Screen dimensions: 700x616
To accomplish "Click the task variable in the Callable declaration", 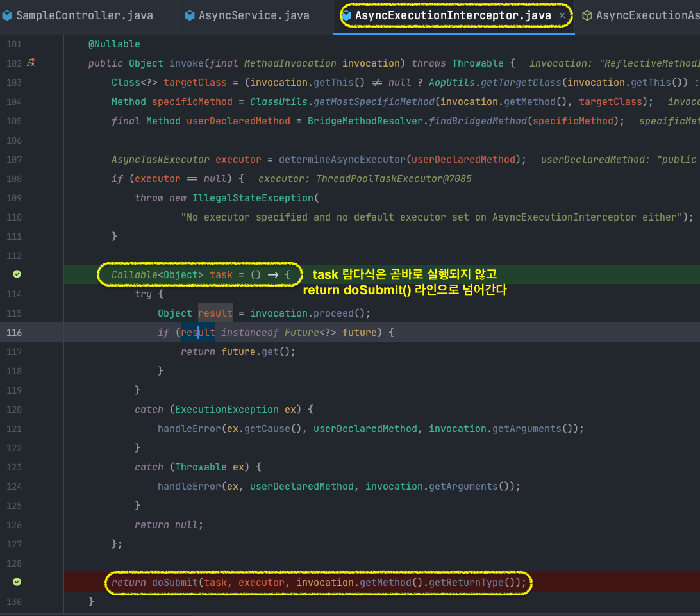I will [221, 274].
